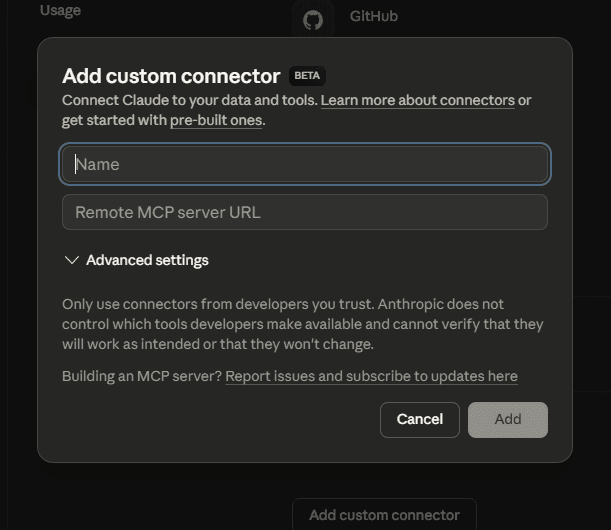
Task: Click the BETA badge
Action: click(x=307, y=76)
